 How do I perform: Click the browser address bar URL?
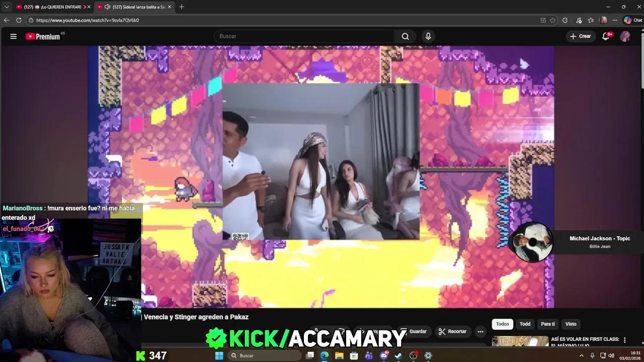coord(88,20)
